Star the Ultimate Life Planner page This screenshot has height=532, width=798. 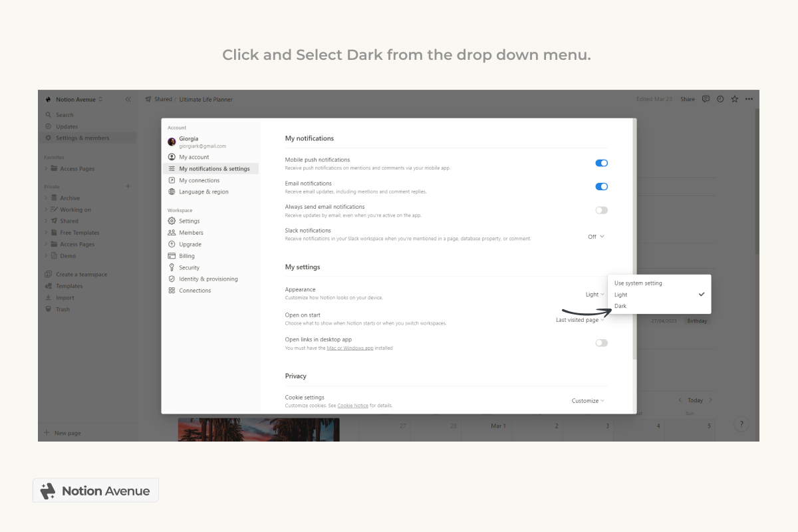tap(733, 98)
